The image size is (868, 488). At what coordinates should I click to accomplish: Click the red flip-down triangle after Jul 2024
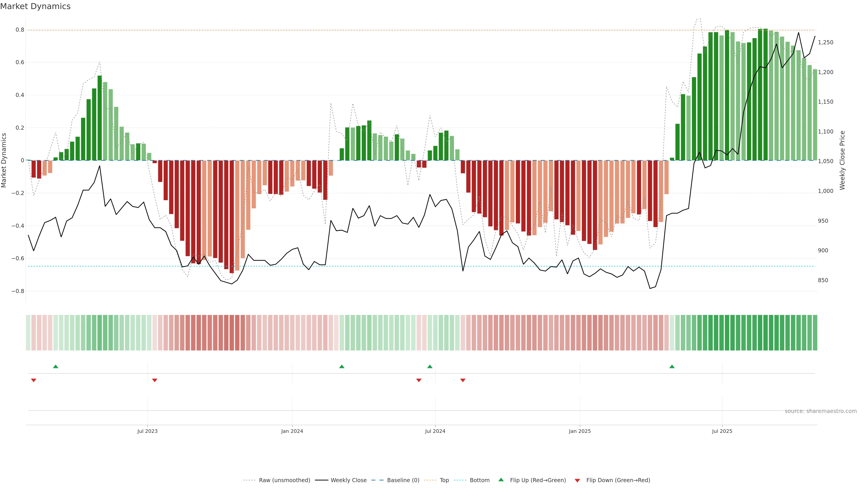463,380
